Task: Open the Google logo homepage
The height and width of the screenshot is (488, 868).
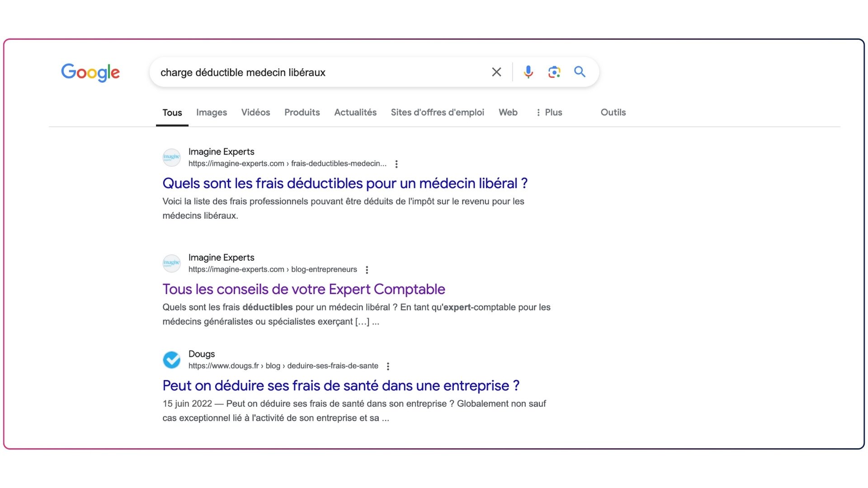Action: click(x=90, y=72)
